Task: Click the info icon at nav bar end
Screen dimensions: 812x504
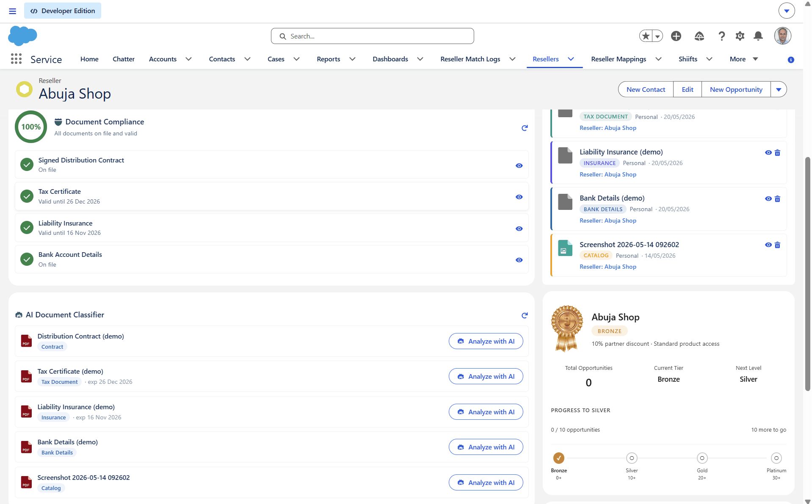Action: click(x=791, y=60)
